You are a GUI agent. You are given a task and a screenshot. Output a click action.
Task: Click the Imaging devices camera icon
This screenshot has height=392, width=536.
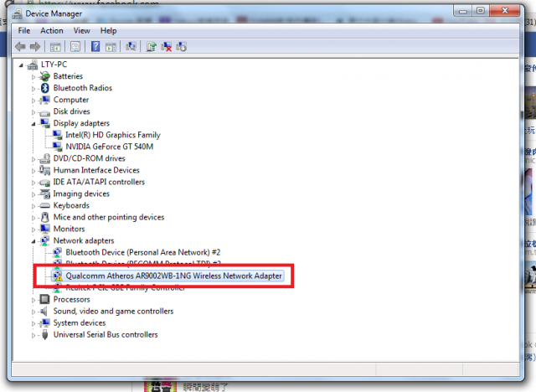coord(44,193)
